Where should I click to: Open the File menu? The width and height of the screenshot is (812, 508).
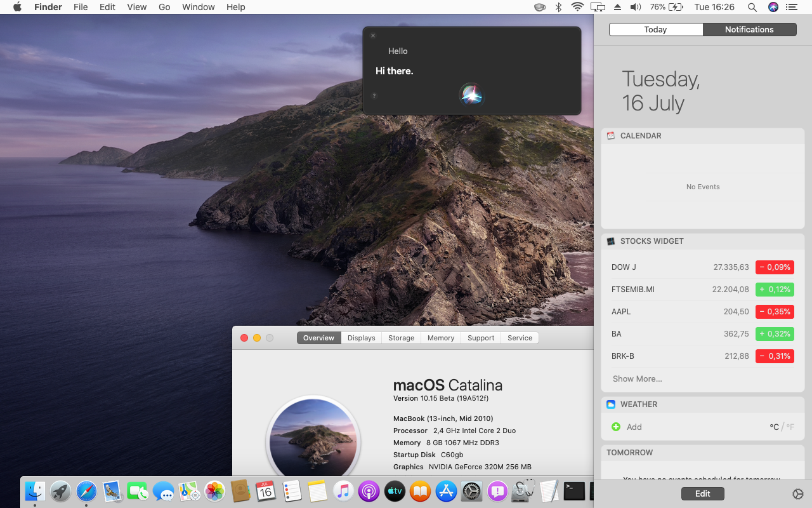(81, 7)
